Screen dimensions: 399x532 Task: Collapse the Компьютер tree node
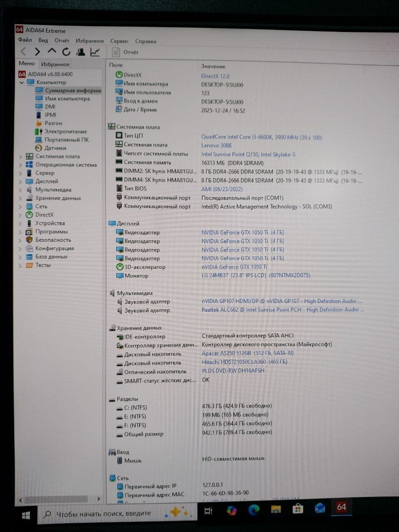[22, 82]
